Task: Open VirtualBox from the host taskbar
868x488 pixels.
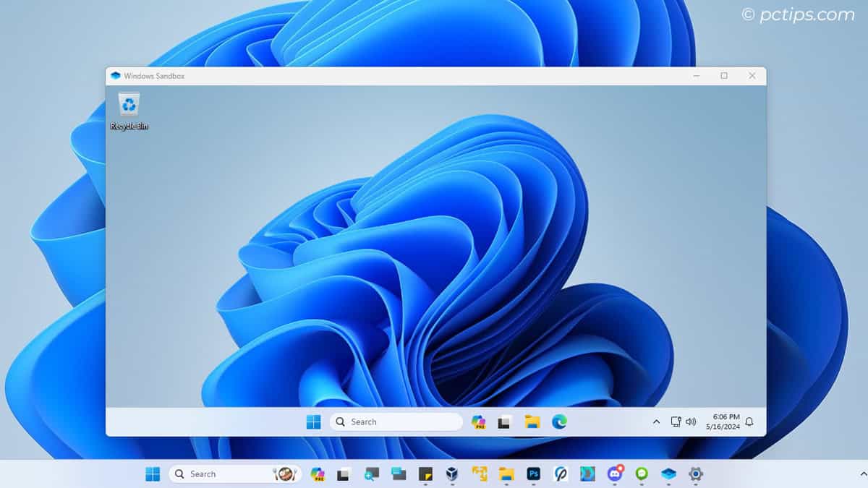Action: 452,474
